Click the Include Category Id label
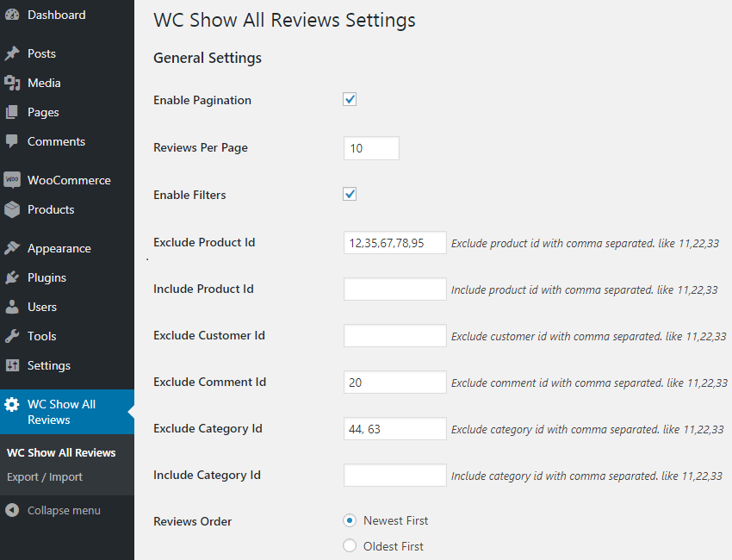The height and width of the screenshot is (560, 732). 207,476
